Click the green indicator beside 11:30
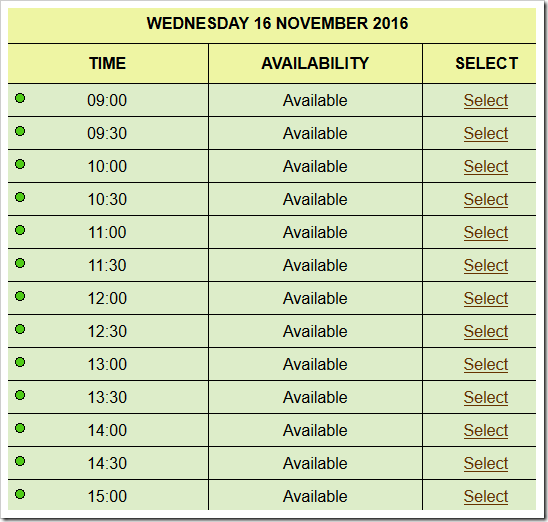Image resolution: width=548 pixels, height=522 pixels. [x=20, y=263]
